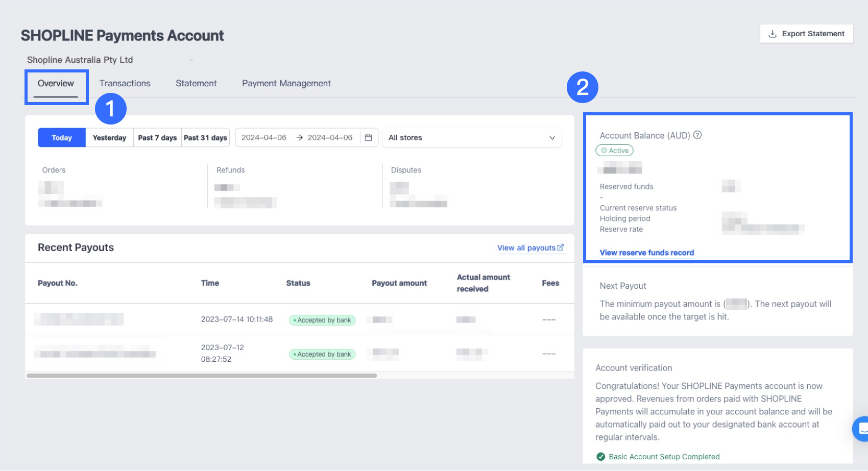The image size is (868, 471).
Task: Click the Holding period label
Action: [x=625, y=219]
